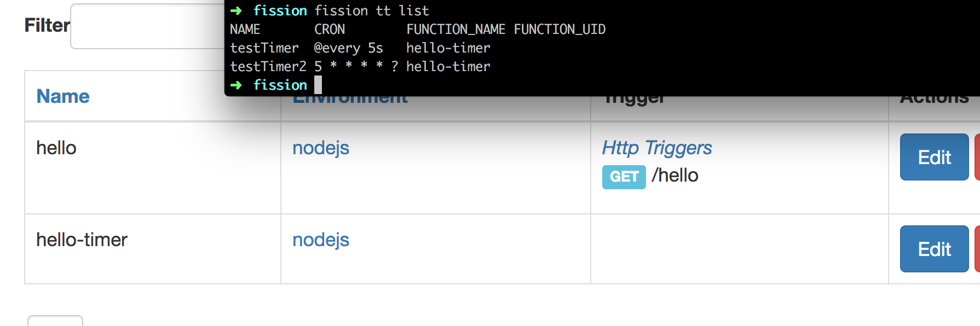Select the hello function name
This screenshot has width=980, height=326.
click(56, 148)
